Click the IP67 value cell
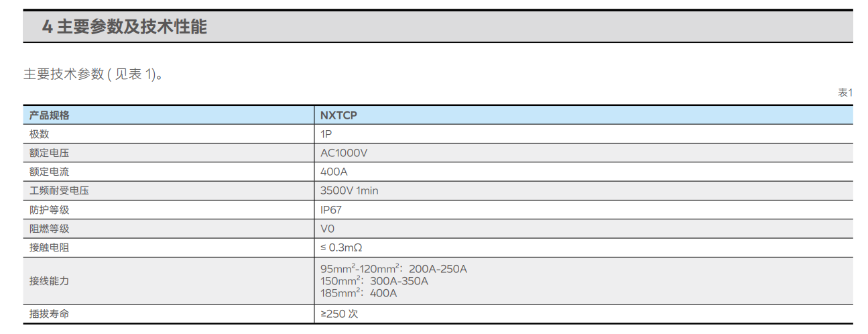Viewport: 868px width, 334px height. pos(331,210)
